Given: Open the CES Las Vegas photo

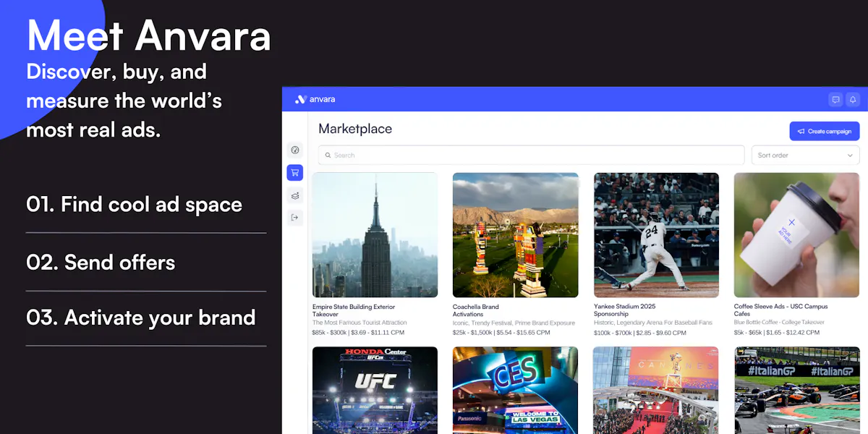Looking at the screenshot, I should tap(516, 391).
